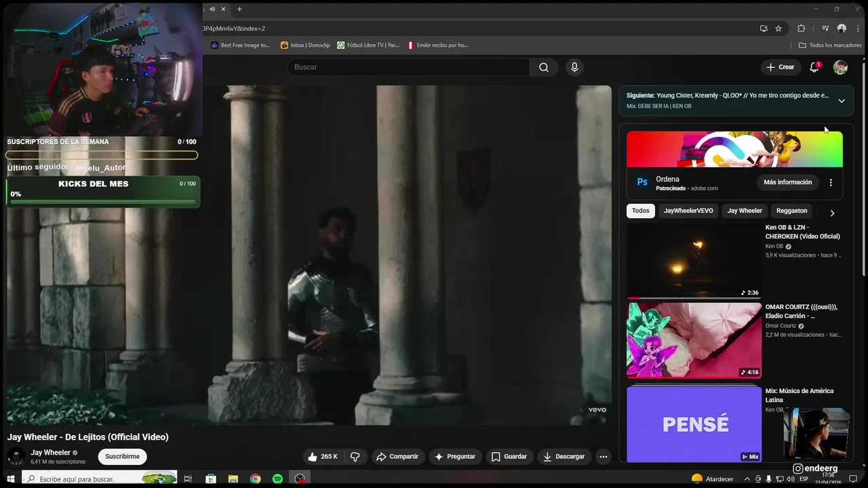Open OMAR COURTZ video thumbnail

694,340
